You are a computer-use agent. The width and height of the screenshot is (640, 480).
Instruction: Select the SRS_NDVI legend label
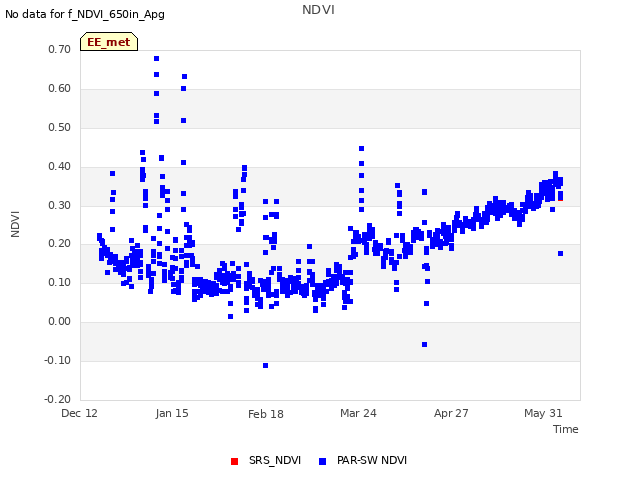pos(275,460)
